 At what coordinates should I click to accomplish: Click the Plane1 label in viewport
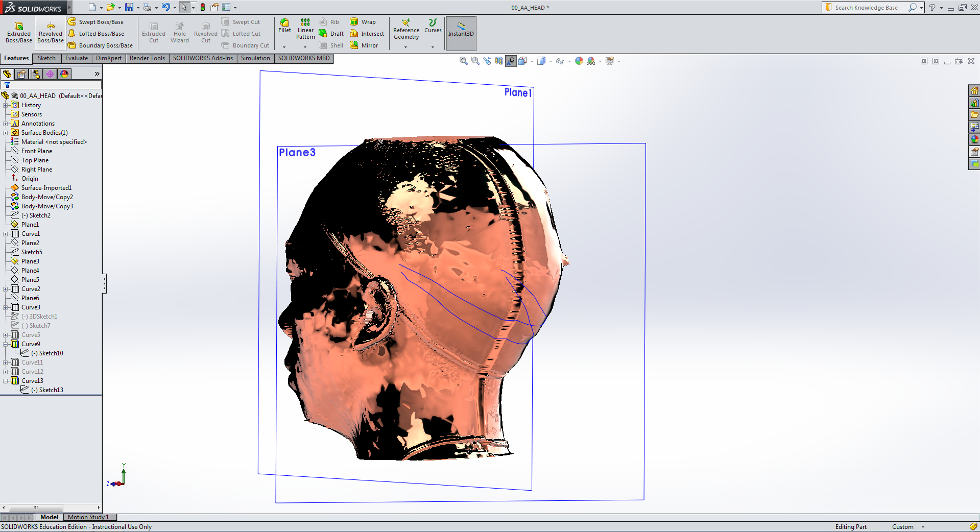(518, 92)
